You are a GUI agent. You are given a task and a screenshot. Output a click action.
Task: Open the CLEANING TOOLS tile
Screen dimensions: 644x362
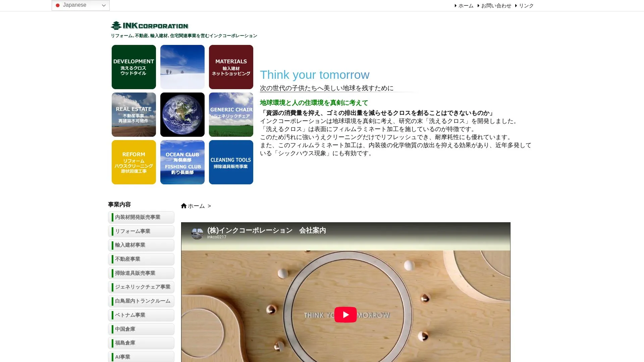point(231,162)
